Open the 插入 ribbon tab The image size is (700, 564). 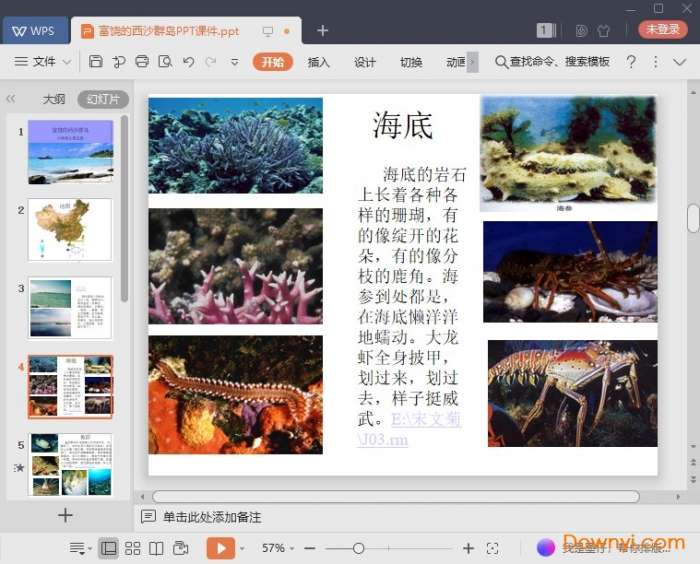click(318, 62)
